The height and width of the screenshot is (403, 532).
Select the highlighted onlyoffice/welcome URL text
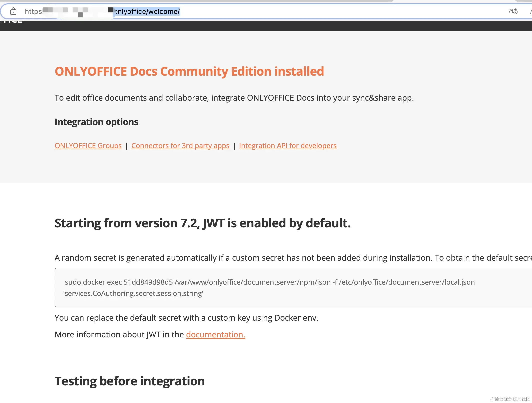click(x=146, y=11)
